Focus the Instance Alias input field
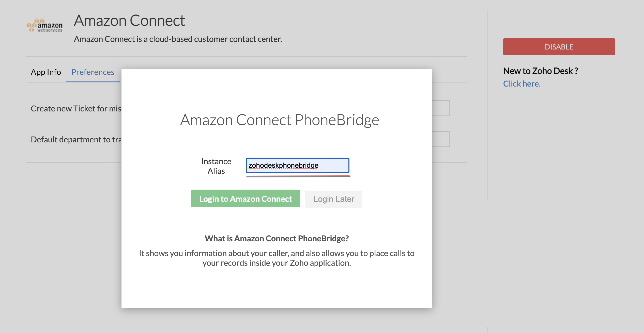 coord(297,165)
